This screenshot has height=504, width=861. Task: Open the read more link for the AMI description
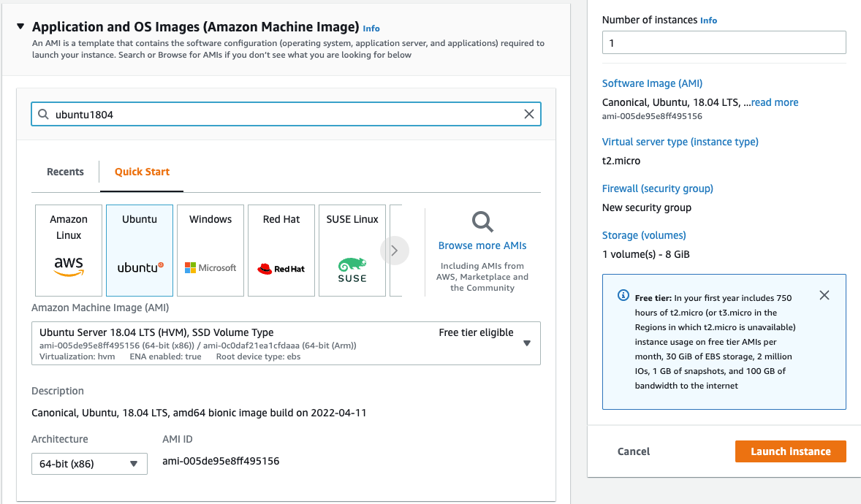tap(774, 102)
